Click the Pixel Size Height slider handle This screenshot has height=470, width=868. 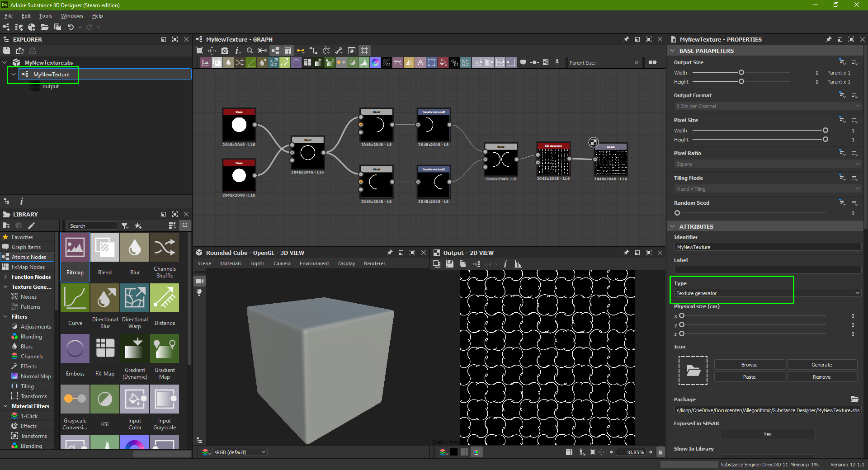pyautogui.click(x=826, y=139)
